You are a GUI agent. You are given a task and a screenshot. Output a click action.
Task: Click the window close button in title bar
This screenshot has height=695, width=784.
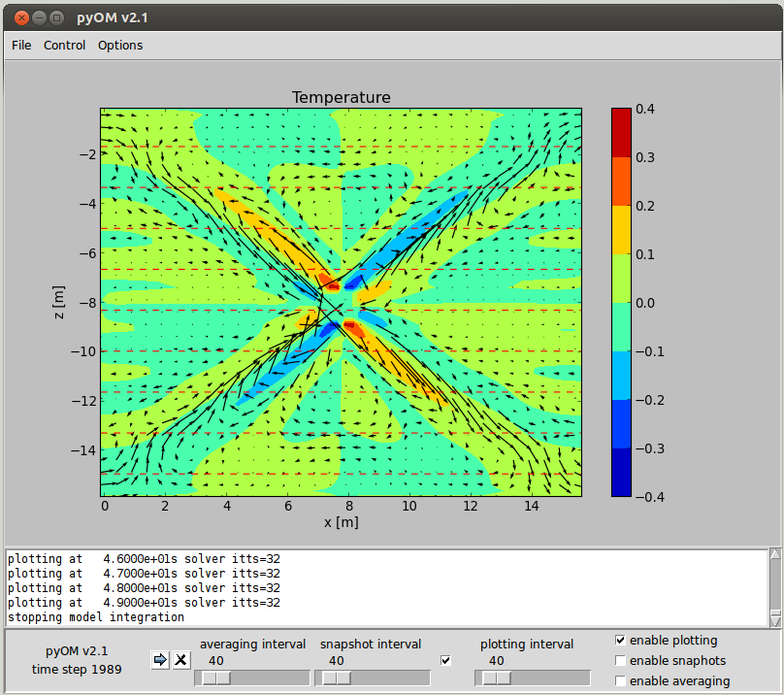(21, 17)
